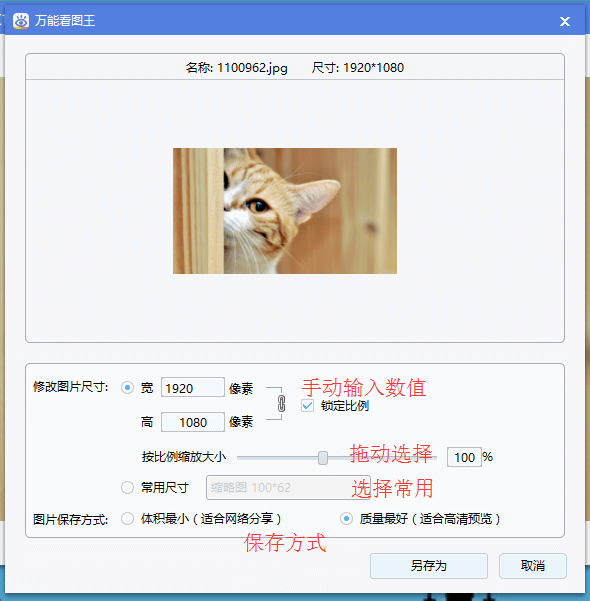Click the 取消 button
Screen dimensions: 590x601
click(x=532, y=566)
